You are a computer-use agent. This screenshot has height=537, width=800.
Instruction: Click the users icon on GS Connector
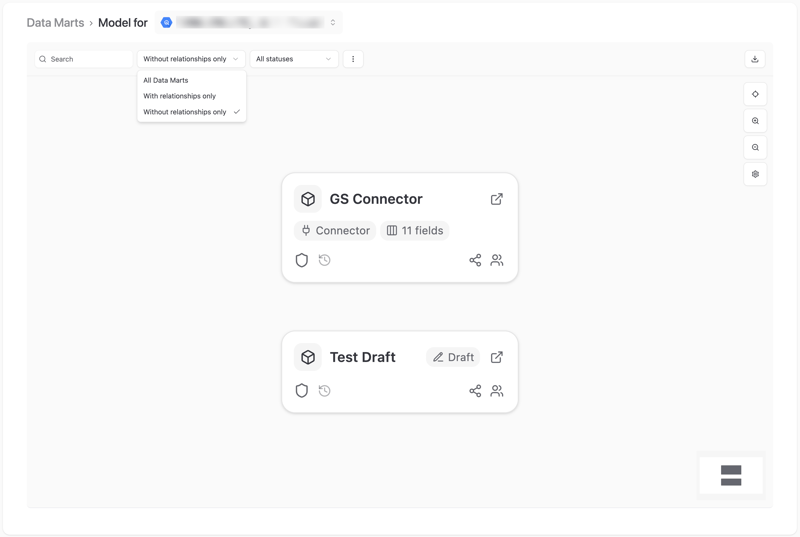tap(496, 260)
